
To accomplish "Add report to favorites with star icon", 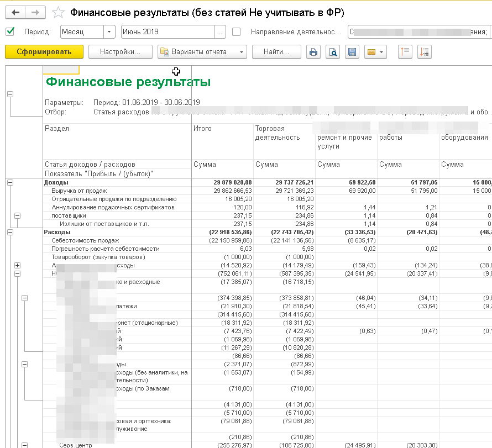I will pyautogui.click(x=58, y=13).
